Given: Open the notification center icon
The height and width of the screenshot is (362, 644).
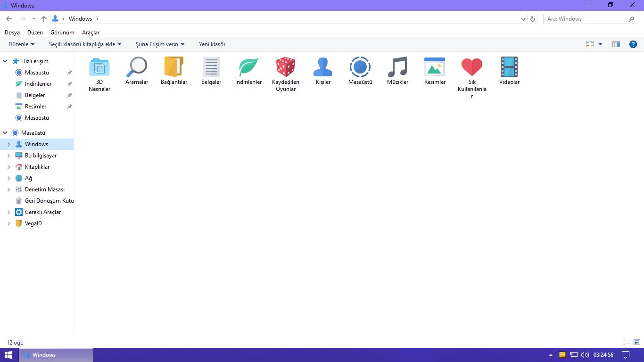Looking at the screenshot, I should pos(626,355).
